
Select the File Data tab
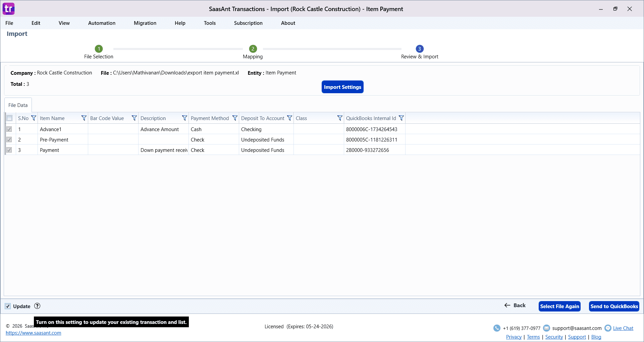(x=18, y=105)
